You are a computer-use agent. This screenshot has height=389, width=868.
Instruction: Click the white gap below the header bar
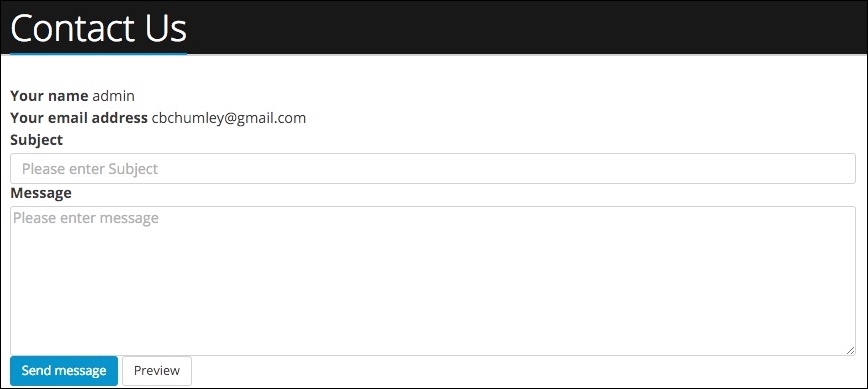(x=433, y=70)
